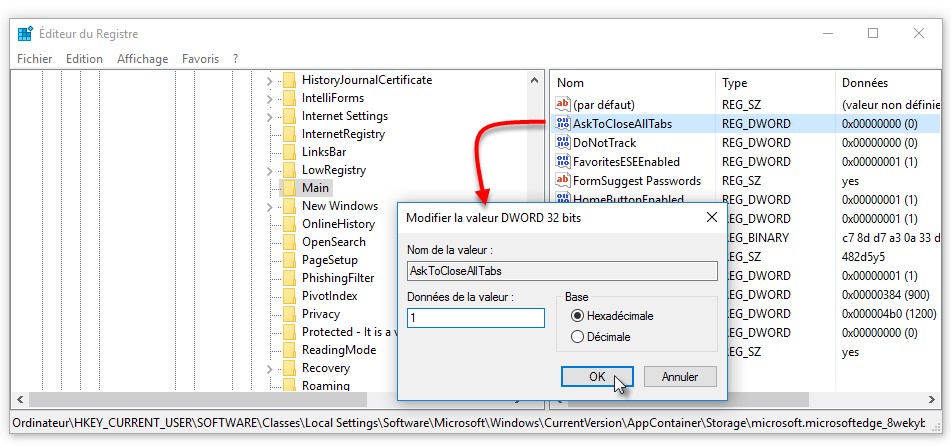This screenshot has width=951, height=446.
Task: Click the DoNotTrack DWORD value icon
Action: point(562,143)
